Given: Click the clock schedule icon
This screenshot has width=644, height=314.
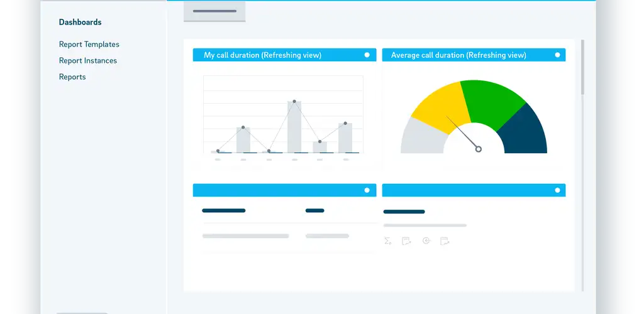Looking at the screenshot, I should pos(426,241).
